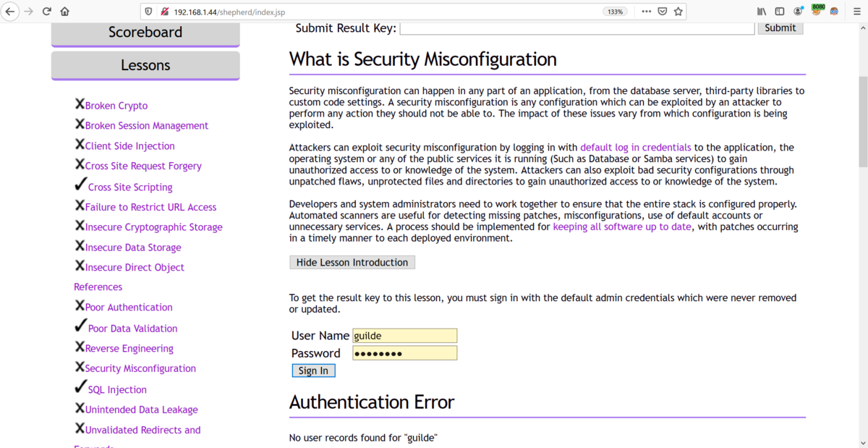Image resolution: width=868 pixels, height=448 pixels.
Task: Open Broken Session Management lesson
Action: click(146, 125)
